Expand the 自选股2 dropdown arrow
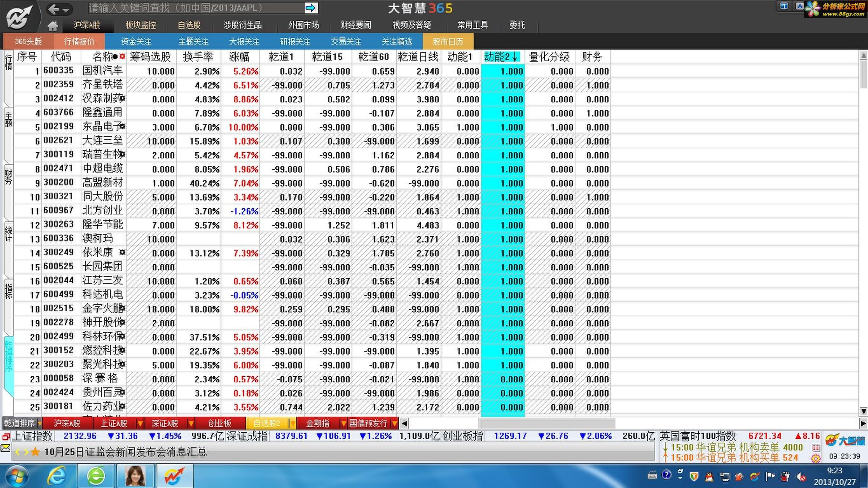 tap(293, 423)
